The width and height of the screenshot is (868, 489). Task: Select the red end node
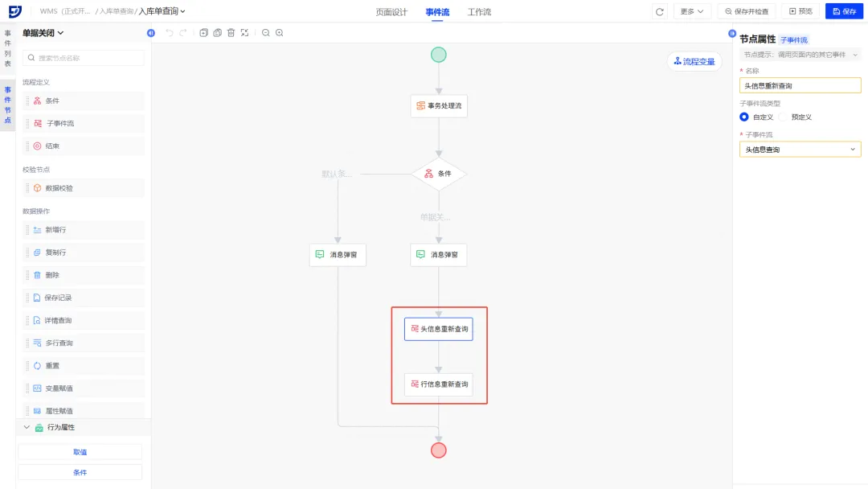(439, 450)
